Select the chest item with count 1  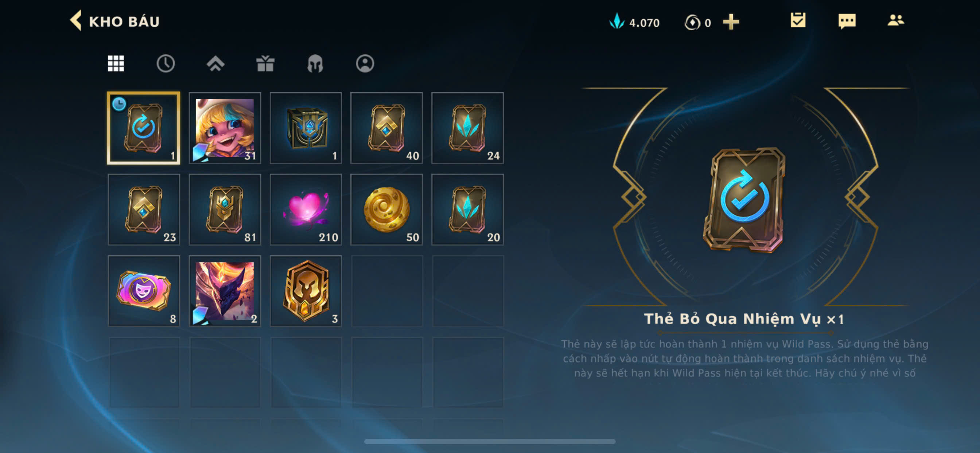click(x=306, y=128)
